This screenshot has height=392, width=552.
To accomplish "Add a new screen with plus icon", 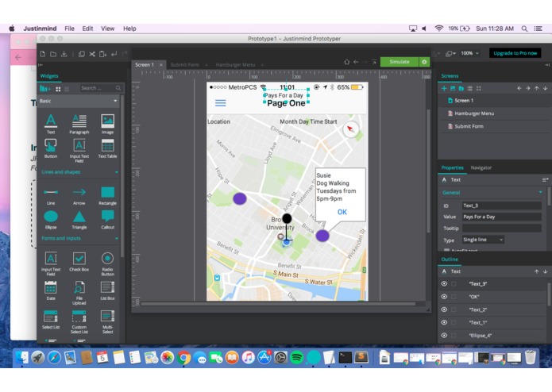I will tap(444, 88).
